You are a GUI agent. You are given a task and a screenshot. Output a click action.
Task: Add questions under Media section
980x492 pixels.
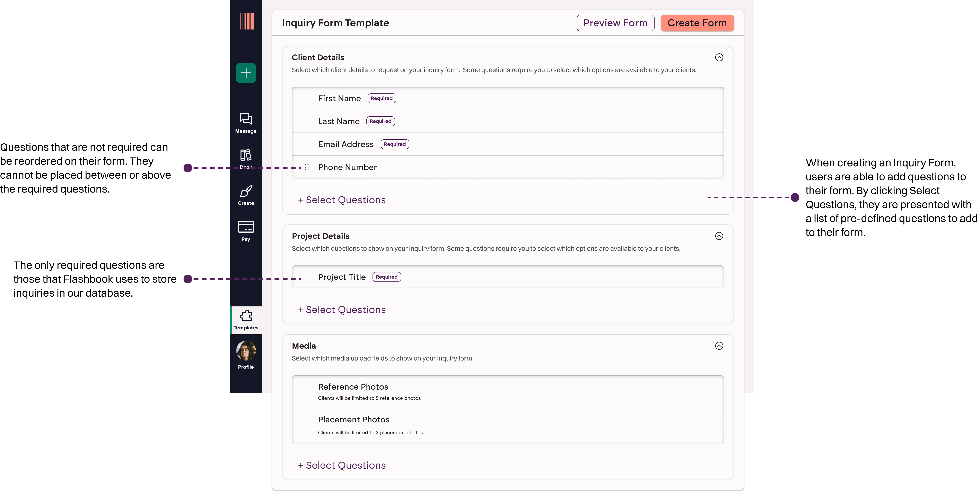click(342, 465)
